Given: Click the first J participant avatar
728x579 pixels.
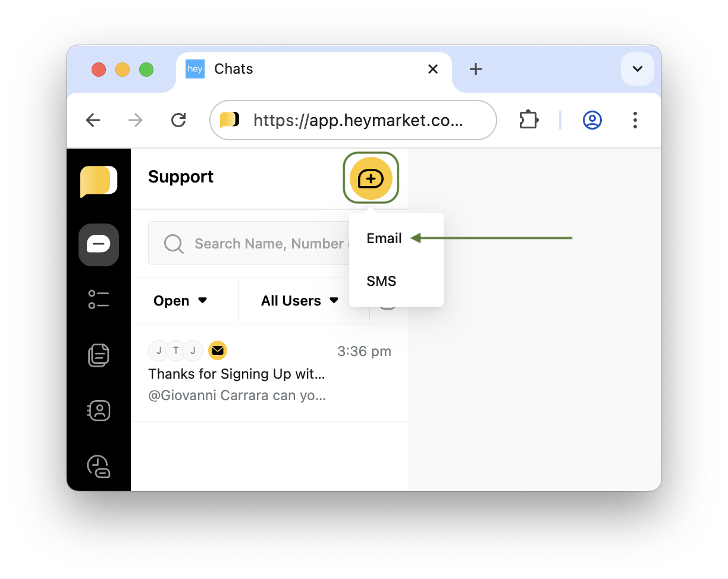Looking at the screenshot, I should tap(158, 351).
